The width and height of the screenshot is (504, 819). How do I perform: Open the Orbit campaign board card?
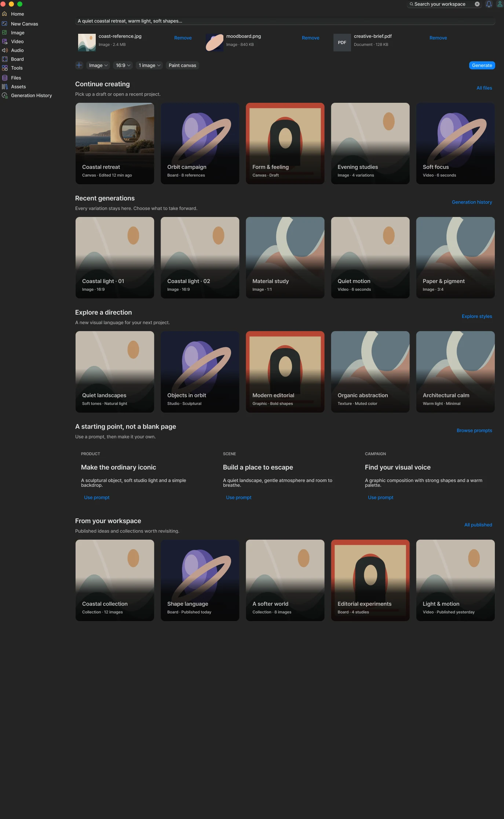pos(200,144)
